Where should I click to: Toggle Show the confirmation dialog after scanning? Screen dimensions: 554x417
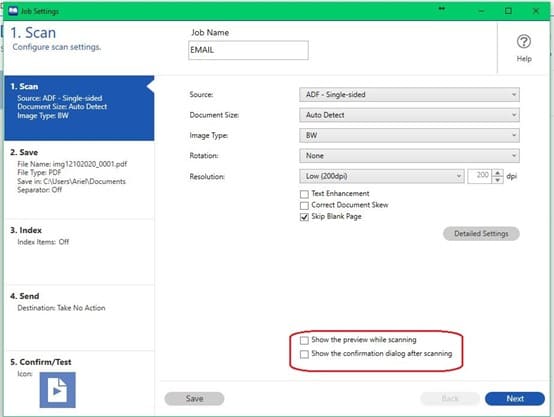[304, 354]
